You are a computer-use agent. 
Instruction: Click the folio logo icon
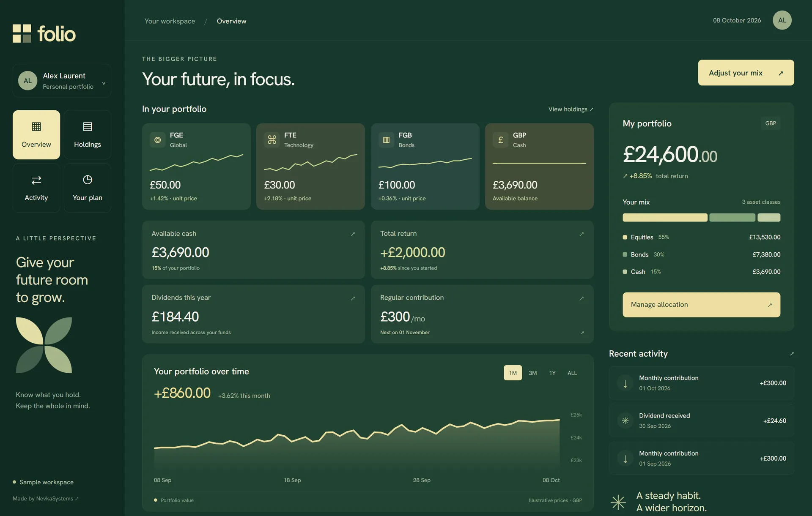coord(22,33)
